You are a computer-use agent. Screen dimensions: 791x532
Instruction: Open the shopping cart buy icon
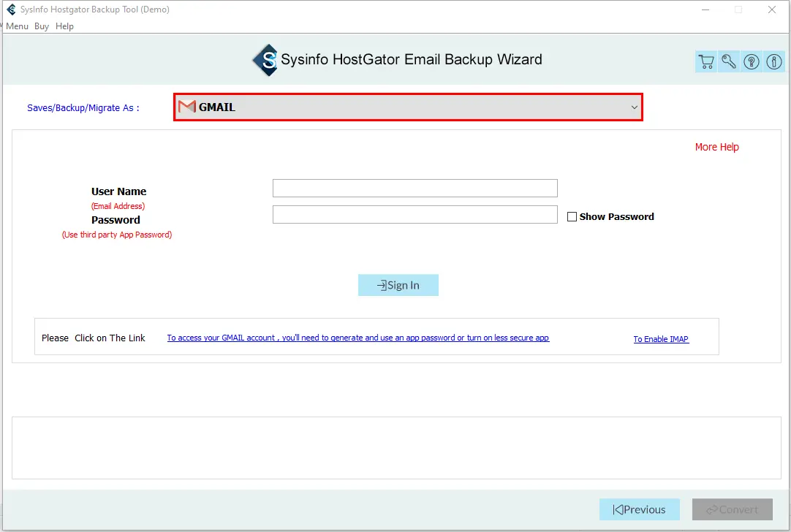click(x=706, y=61)
